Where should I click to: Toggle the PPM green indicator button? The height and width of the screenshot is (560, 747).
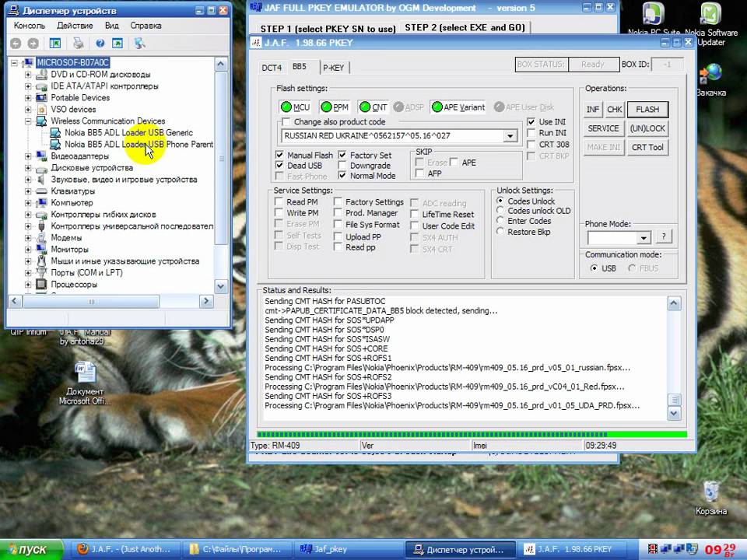(335, 107)
